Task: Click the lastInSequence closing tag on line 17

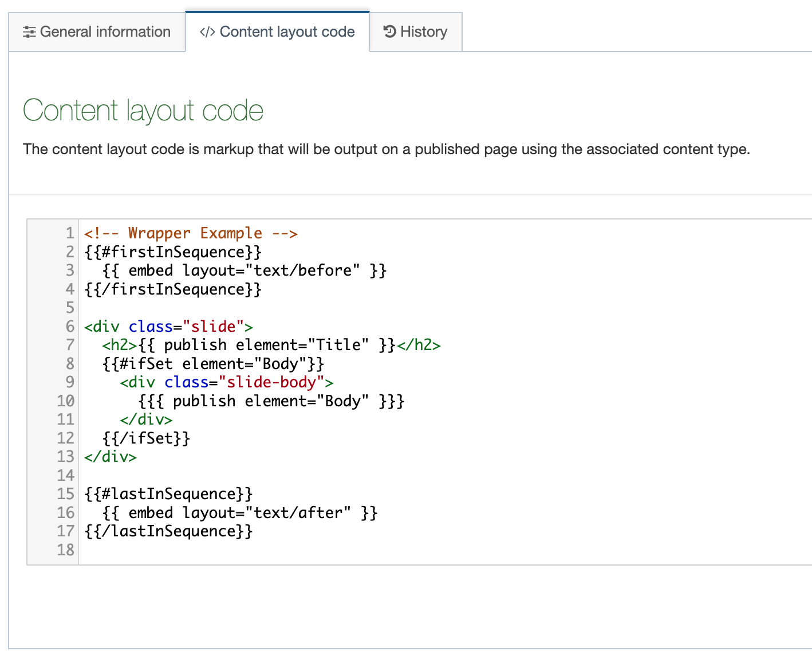Action: coord(168,531)
